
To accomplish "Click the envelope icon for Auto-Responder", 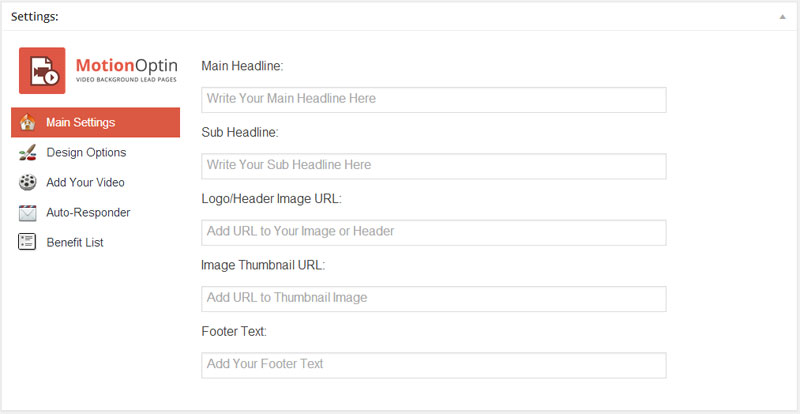I will coord(28,212).
